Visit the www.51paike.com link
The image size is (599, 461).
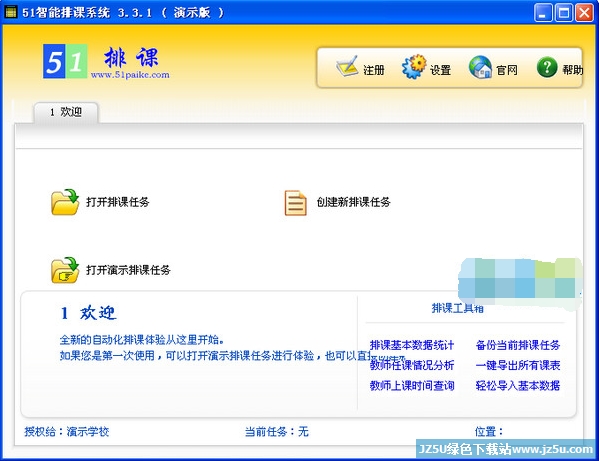click(x=130, y=74)
